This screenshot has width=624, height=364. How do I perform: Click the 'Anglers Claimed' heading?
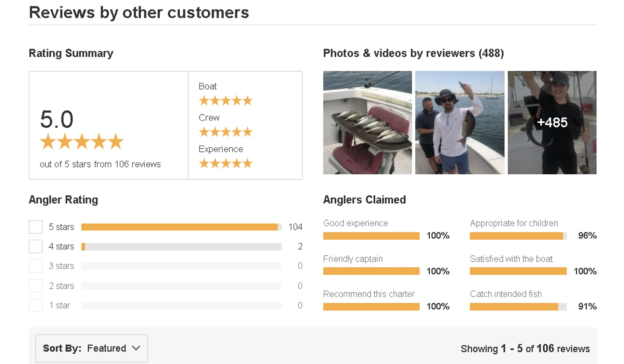click(x=364, y=200)
